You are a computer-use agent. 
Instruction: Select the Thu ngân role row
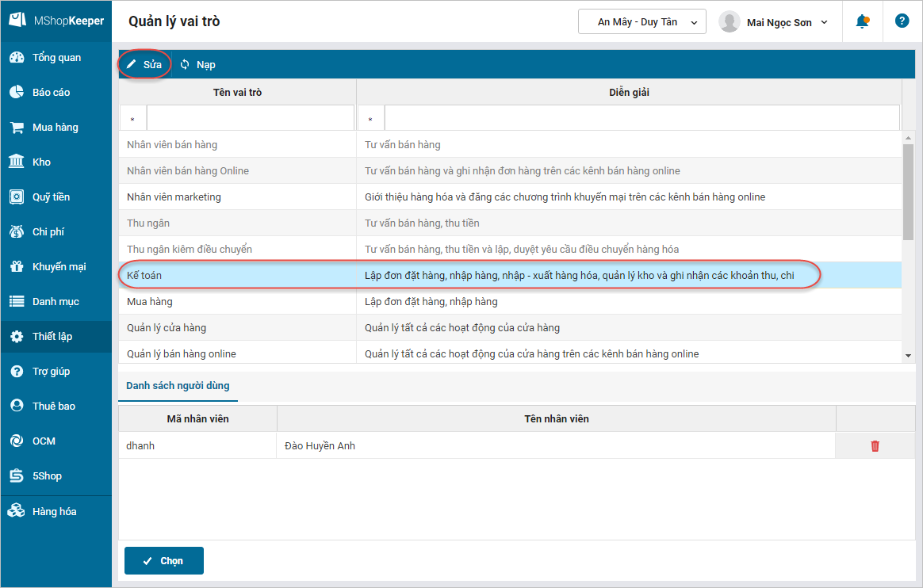coord(510,223)
